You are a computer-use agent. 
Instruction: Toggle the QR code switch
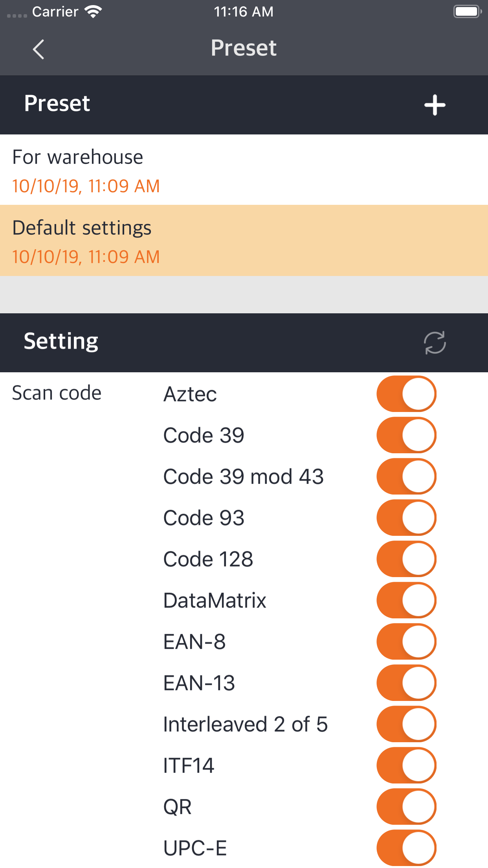(x=406, y=807)
